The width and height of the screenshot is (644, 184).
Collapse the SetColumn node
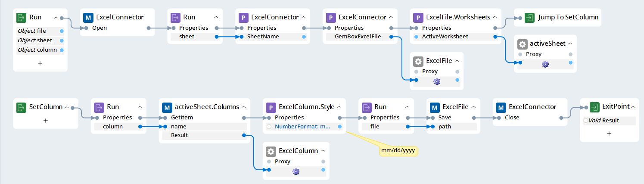coord(67,107)
